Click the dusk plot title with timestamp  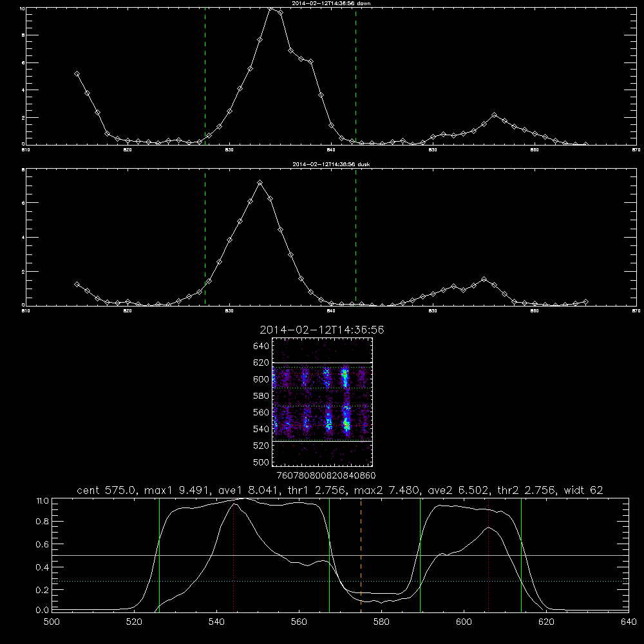pyautogui.click(x=332, y=164)
